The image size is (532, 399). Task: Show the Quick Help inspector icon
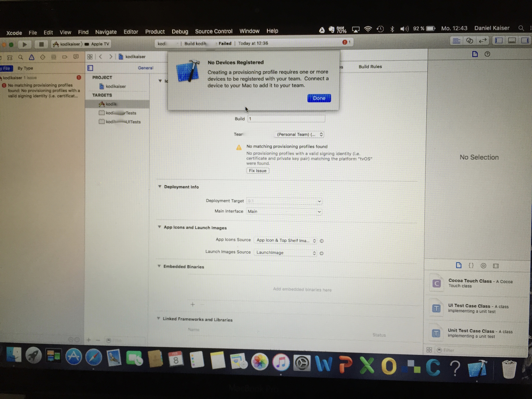[487, 54]
